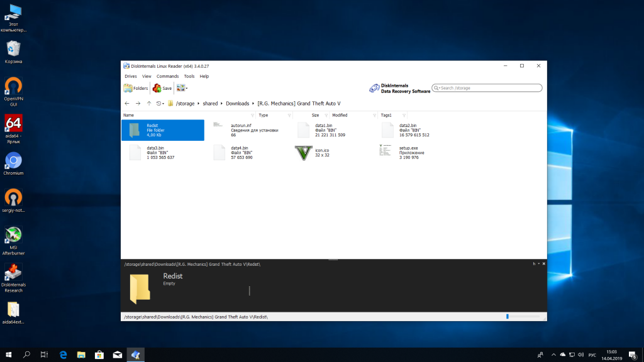Open the Commands menu
Image resolution: width=644 pixels, height=362 pixels.
(167, 76)
